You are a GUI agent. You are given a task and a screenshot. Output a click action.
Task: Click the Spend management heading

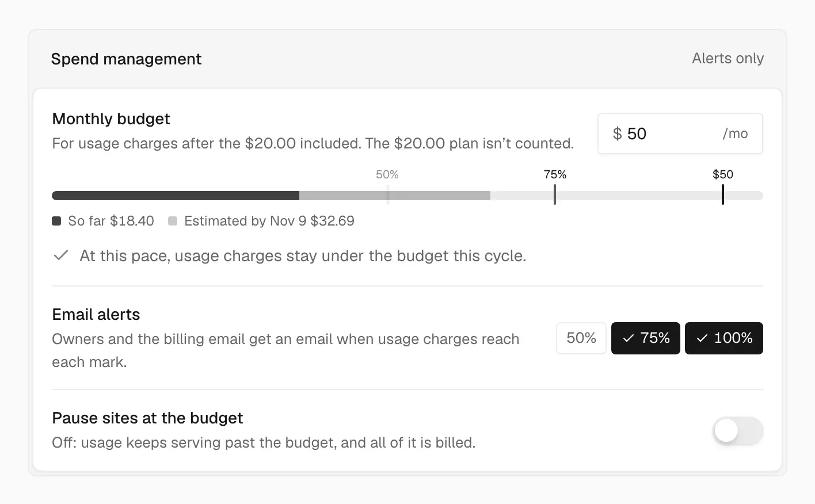[126, 59]
